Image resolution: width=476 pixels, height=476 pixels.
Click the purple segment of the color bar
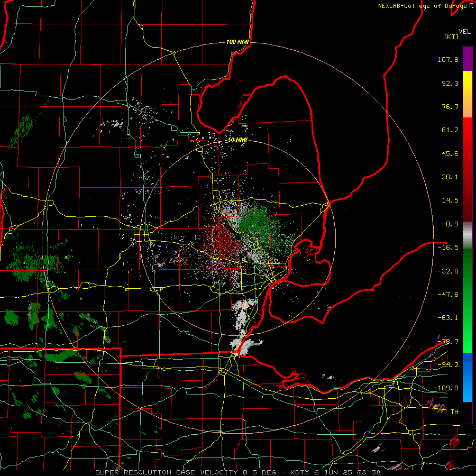point(467,59)
